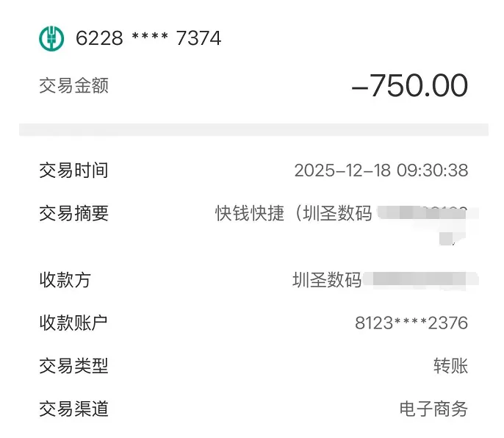Screen dimensions: 504x438
Task: Select card number 6228 **** 7374
Action: click(148, 37)
